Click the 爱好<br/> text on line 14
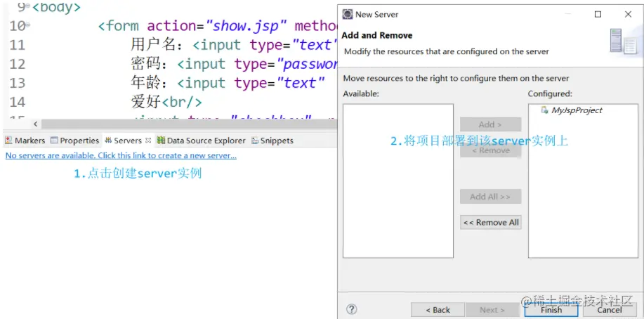Viewport: 644px width, 319px height. 166,102
